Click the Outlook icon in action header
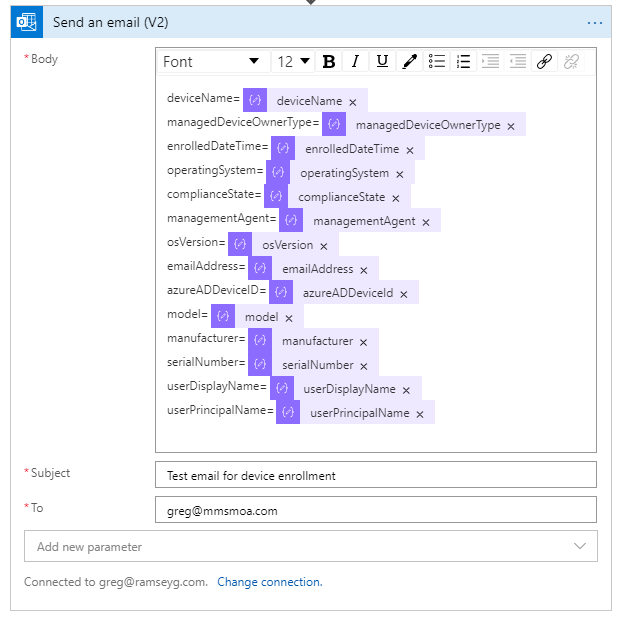620x625 pixels. [31, 23]
